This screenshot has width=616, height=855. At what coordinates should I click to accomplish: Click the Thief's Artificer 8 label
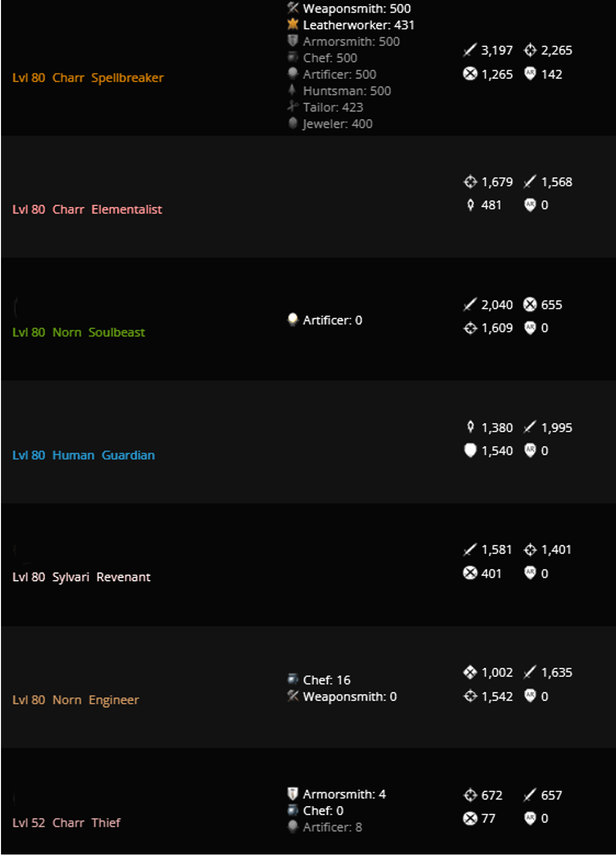point(332,827)
